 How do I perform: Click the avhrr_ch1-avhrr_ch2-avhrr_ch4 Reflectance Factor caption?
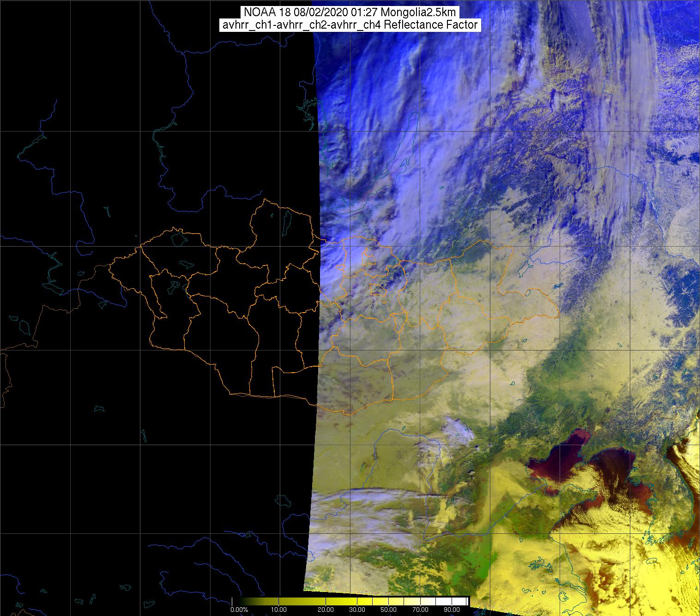(x=350, y=25)
